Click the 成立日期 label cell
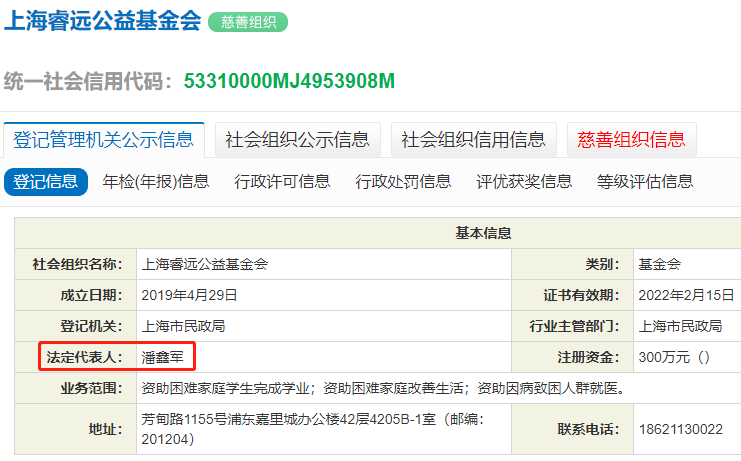Image resolution: width=741 pixels, height=461 pixels. [x=76, y=295]
